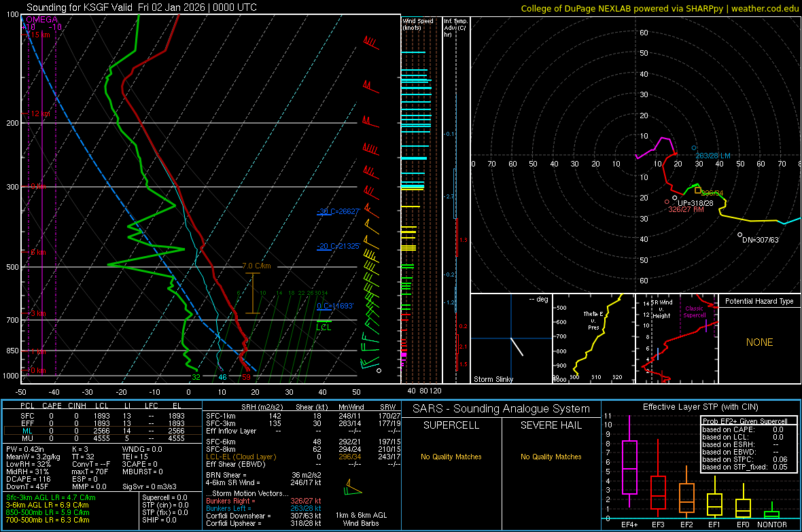This screenshot has width=802, height=532.
Task: Click the green LCL marker label
Action: [324, 327]
